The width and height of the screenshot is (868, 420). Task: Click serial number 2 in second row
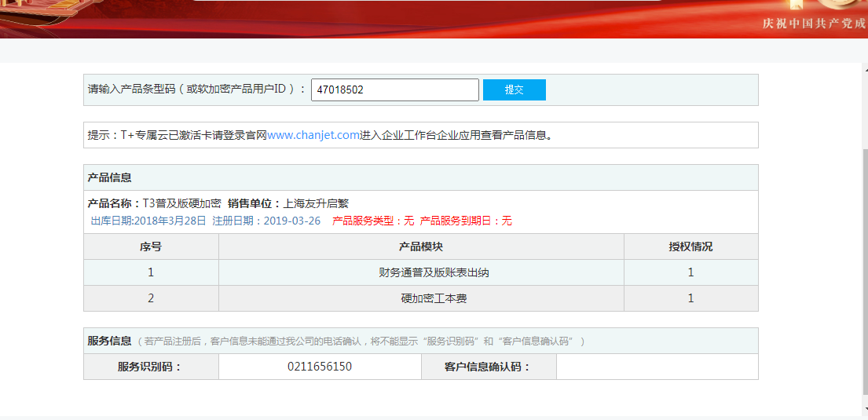pyautogui.click(x=151, y=298)
